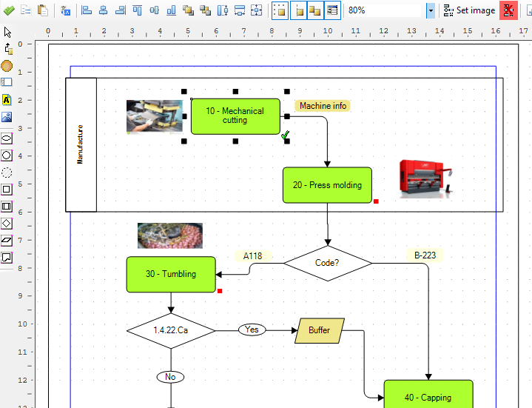Viewport: 532px width, 408px height.
Task: Select the dashed hatched circle tool
Action: point(7,173)
